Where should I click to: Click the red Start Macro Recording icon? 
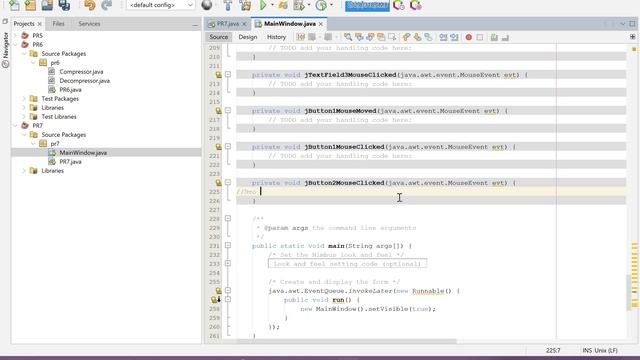tap(469, 37)
